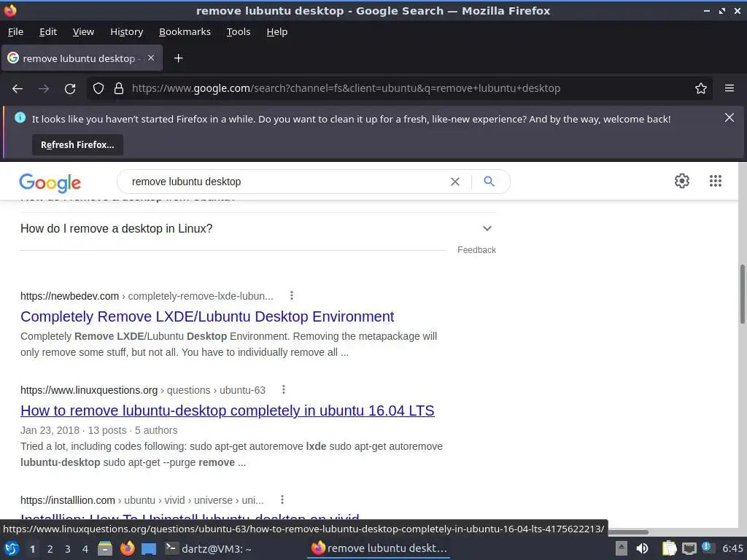The height and width of the screenshot is (560, 747).
Task: Switch to workspace 3
Action: (68, 549)
